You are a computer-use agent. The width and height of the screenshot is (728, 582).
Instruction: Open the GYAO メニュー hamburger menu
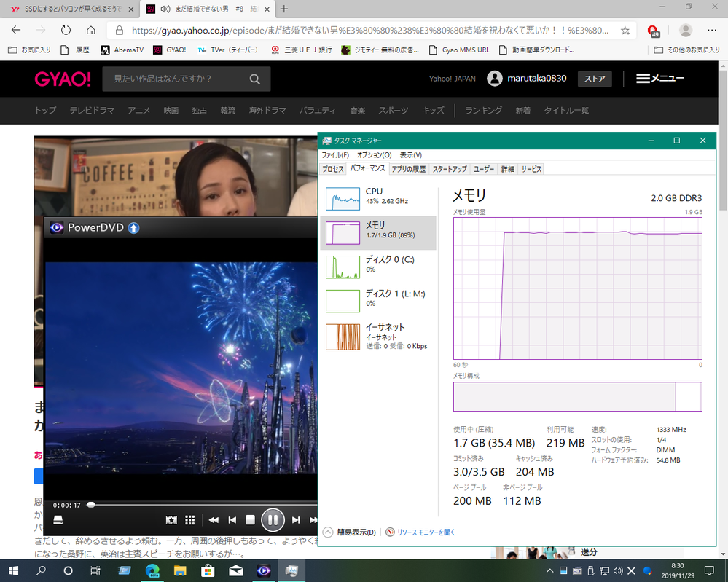[x=659, y=79]
